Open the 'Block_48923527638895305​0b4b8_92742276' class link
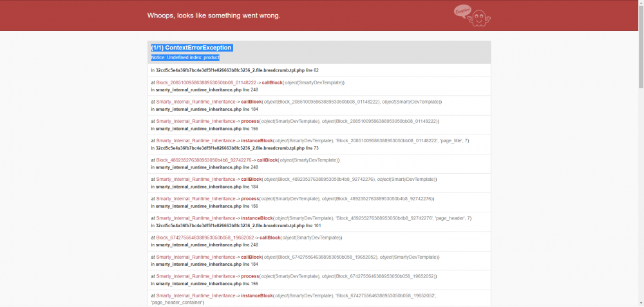The height and width of the screenshot is (307, 644). [204, 160]
